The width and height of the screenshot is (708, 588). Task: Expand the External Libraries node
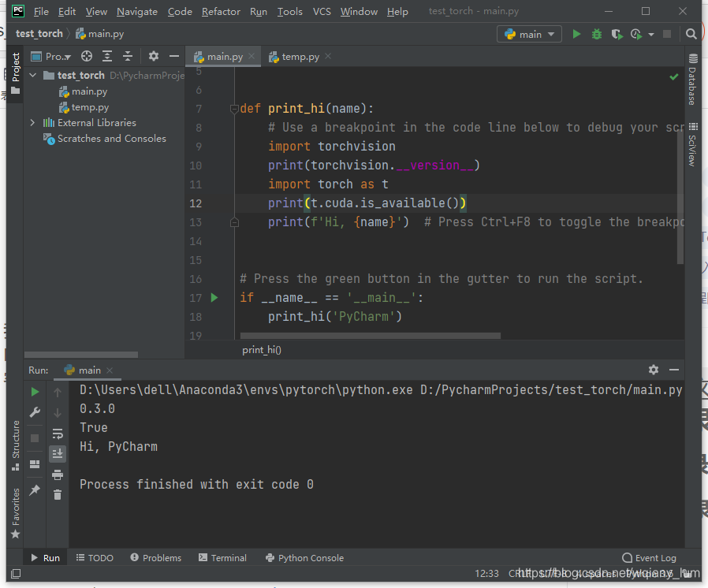click(x=32, y=122)
